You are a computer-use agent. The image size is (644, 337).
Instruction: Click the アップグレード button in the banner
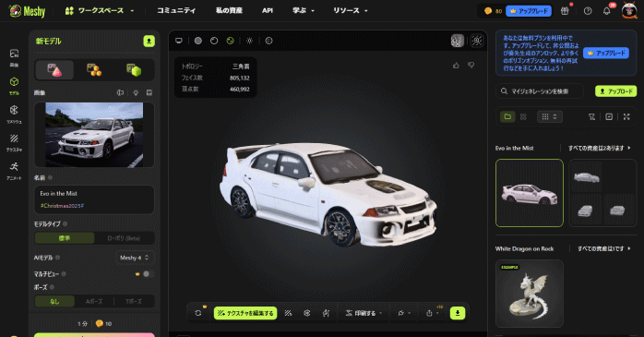pyautogui.click(x=606, y=53)
